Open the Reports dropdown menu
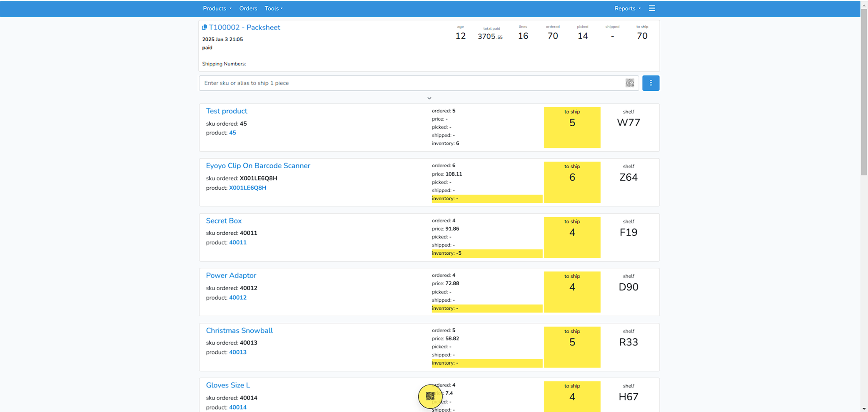 click(x=627, y=8)
